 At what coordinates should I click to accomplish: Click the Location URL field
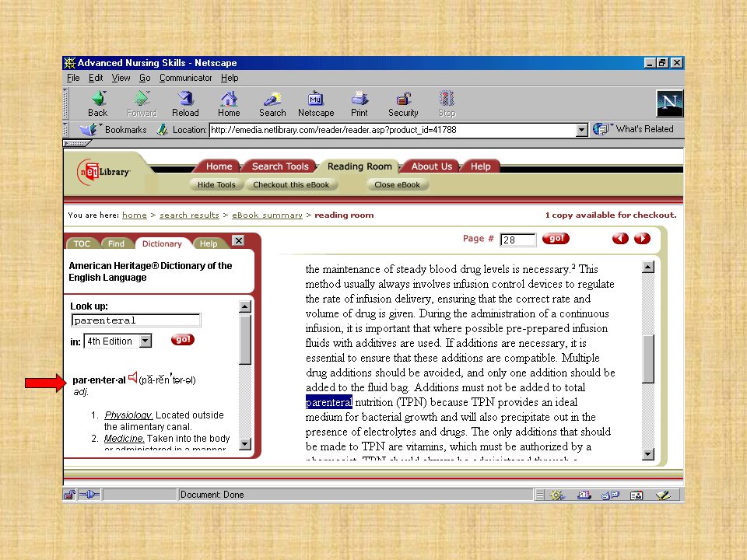coord(393,130)
